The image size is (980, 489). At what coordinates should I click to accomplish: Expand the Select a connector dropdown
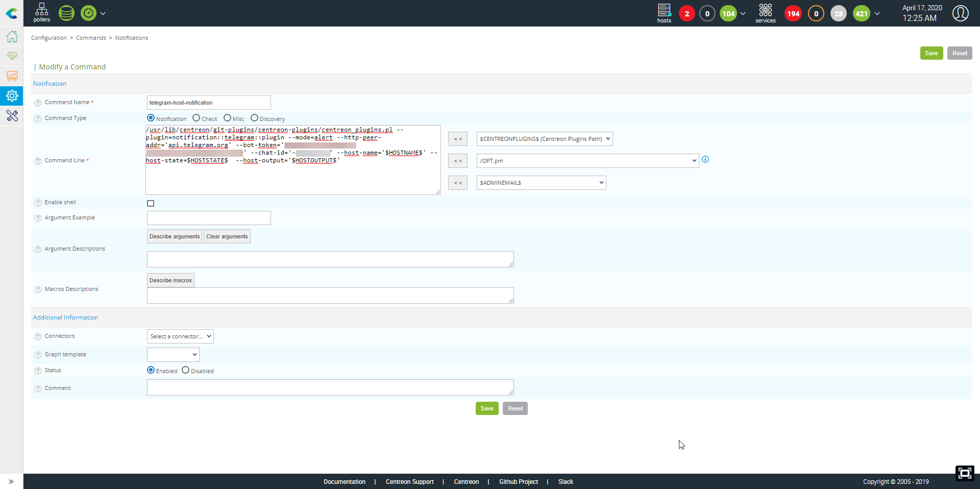pos(180,336)
